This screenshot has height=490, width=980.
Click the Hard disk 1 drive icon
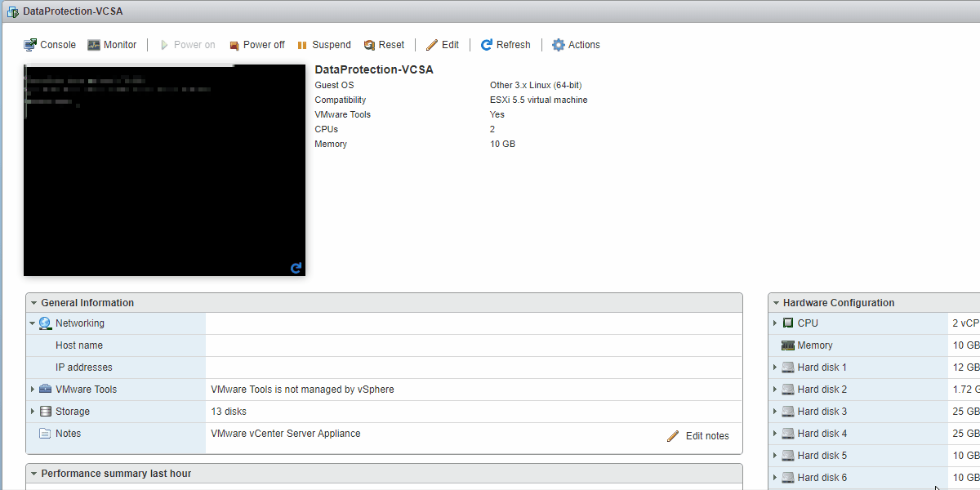[788, 367]
